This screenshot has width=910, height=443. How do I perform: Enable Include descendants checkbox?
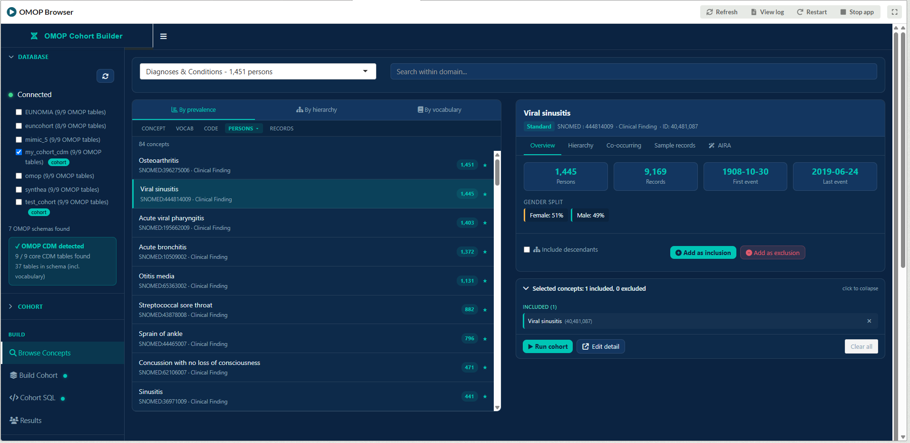click(527, 250)
